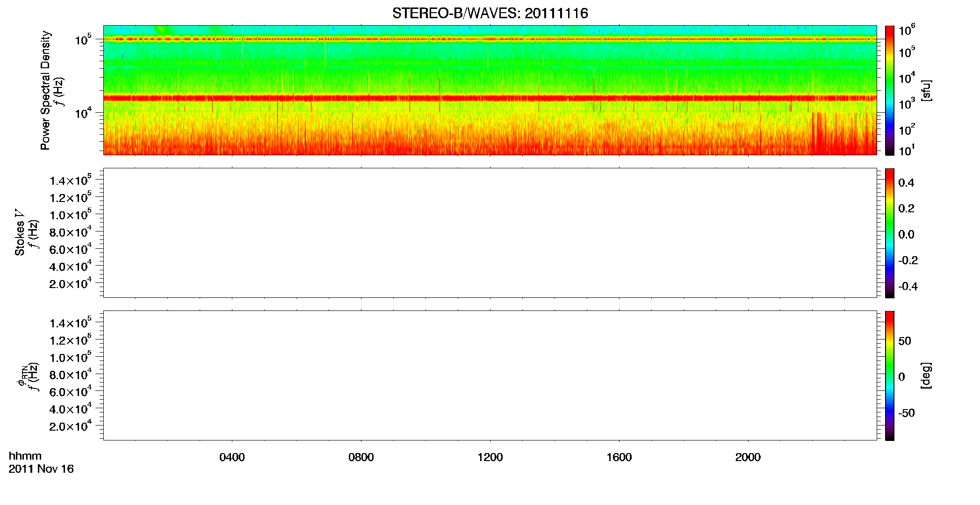This screenshot has height=505, width=980.
Task: Select the 0800 time axis label
Action: 361,457
